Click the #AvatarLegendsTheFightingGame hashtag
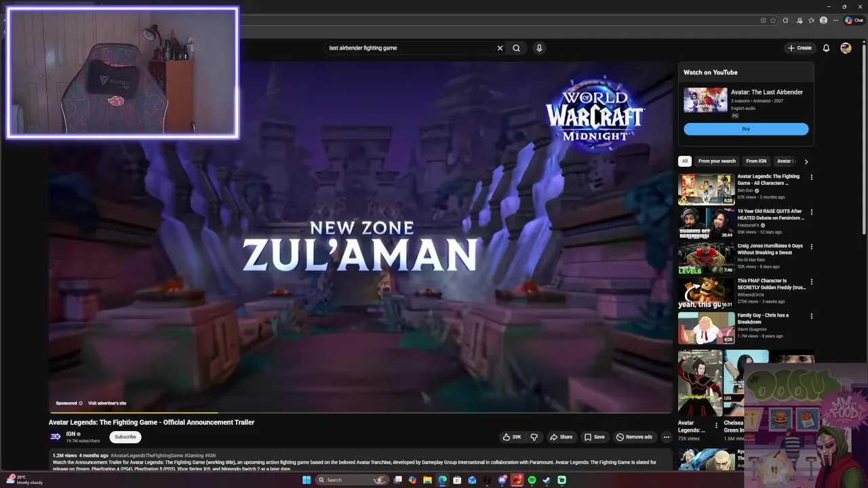 coord(146,455)
